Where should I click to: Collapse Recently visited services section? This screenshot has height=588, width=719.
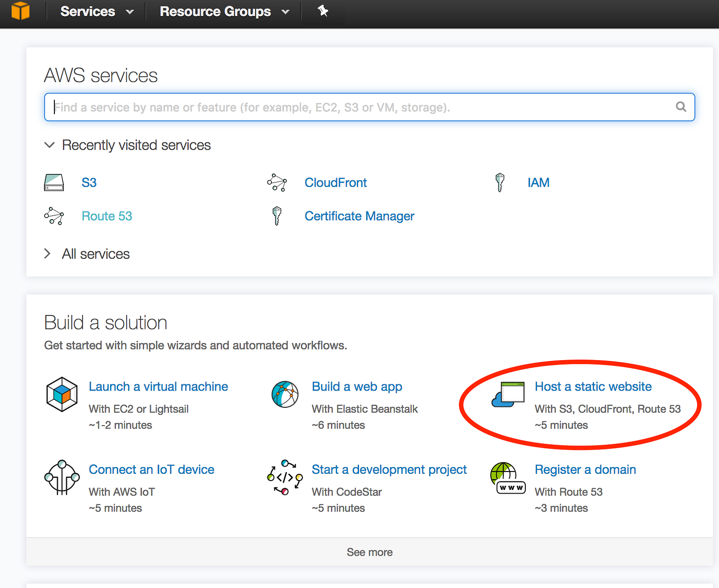point(49,145)
